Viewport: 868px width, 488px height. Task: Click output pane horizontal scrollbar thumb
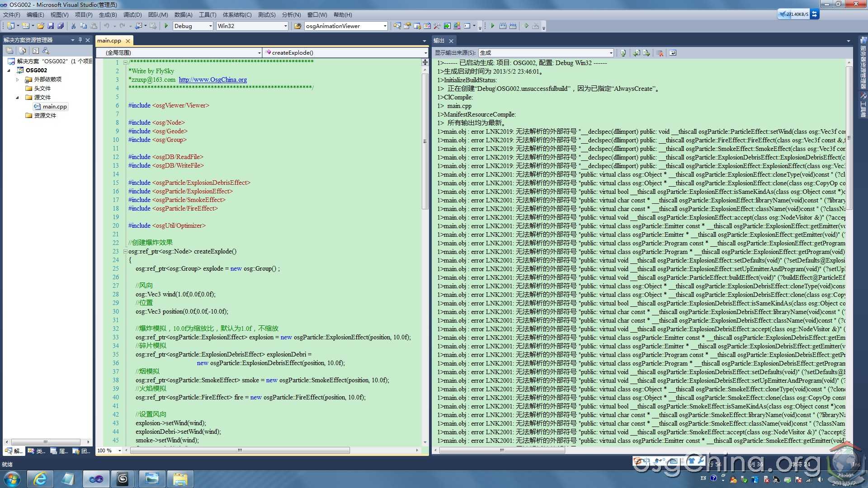click(502, 450)
